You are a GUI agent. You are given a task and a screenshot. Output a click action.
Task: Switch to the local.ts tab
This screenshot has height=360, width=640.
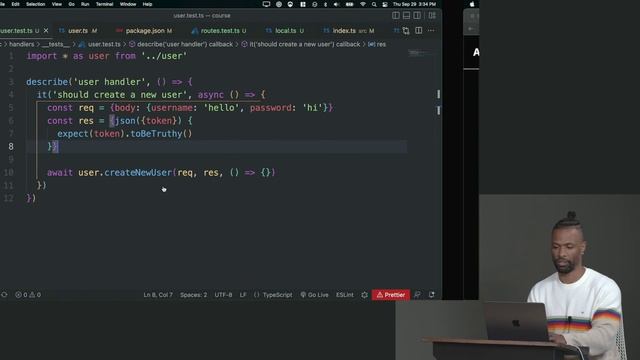[285, 31]
